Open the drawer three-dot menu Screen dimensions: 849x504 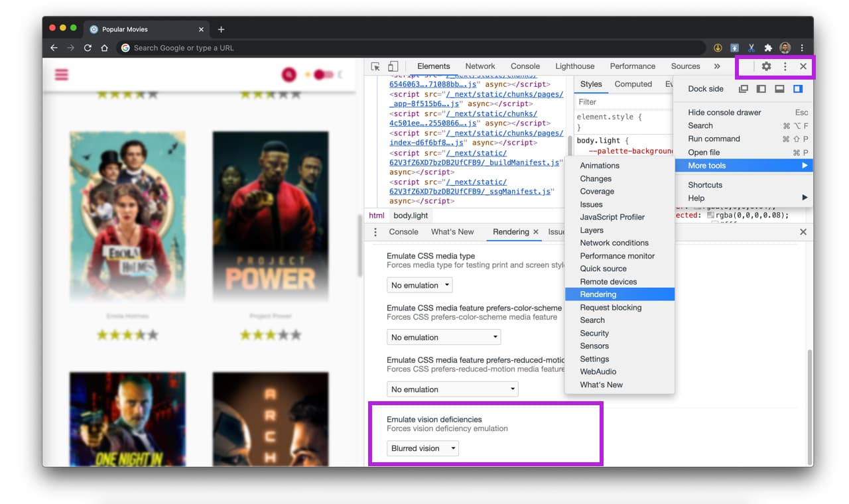click(375, 232)
